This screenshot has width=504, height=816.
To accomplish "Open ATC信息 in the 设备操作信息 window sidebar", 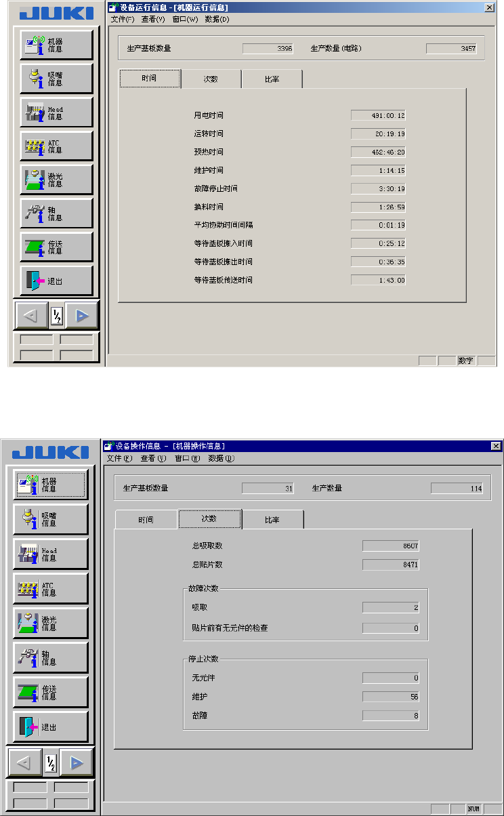I will [x=51, y=588].
